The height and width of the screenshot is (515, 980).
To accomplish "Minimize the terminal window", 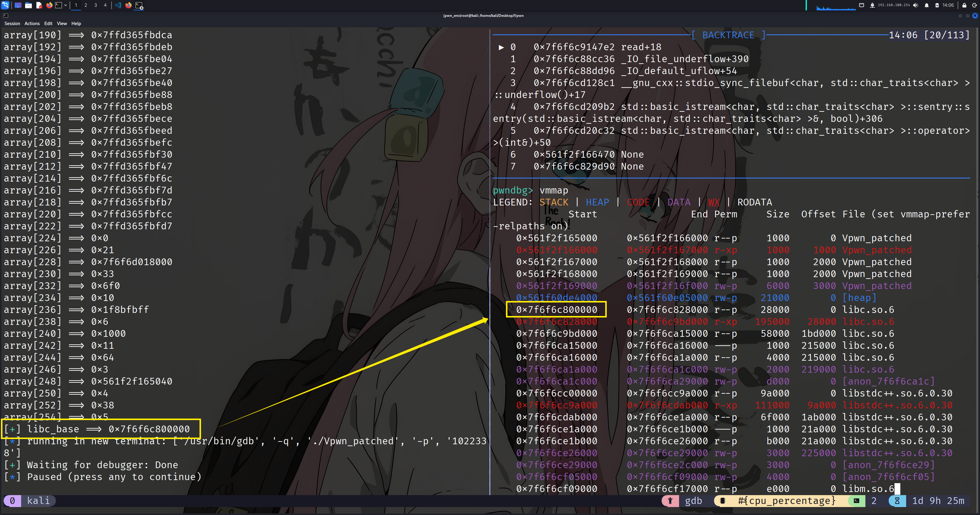I will (960, 16).
